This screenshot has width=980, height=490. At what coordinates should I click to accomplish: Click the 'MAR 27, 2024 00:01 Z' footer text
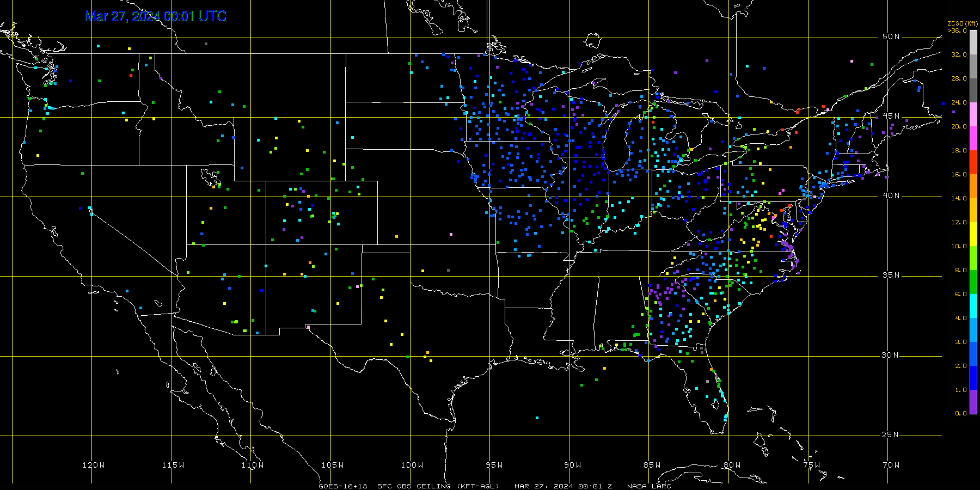563,486
